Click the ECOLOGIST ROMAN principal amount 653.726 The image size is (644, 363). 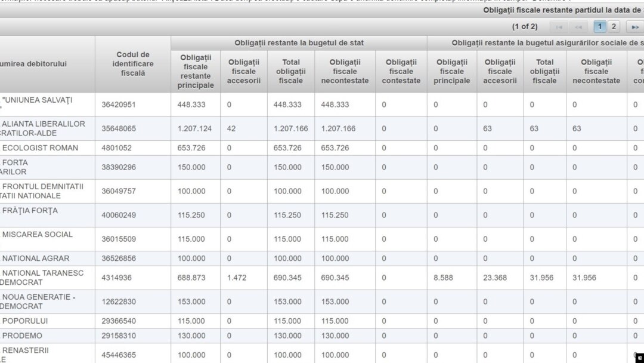[x=191, y=148]
